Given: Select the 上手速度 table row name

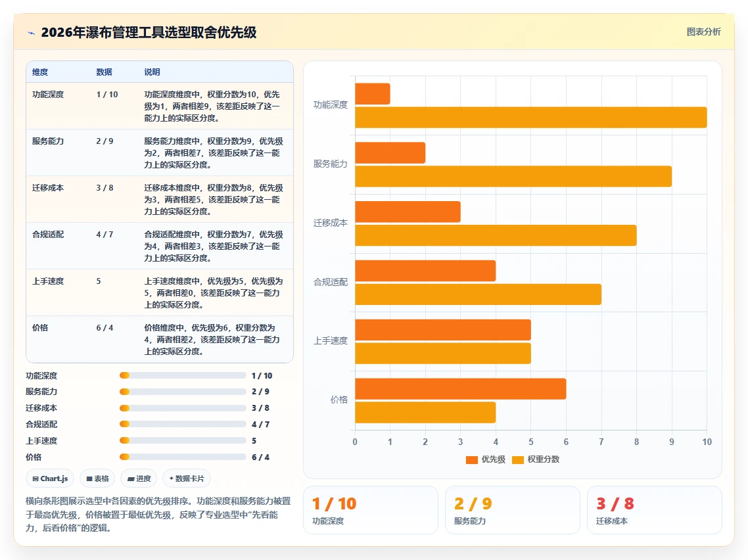Looking at the screenshot, I should pos(48,281).
